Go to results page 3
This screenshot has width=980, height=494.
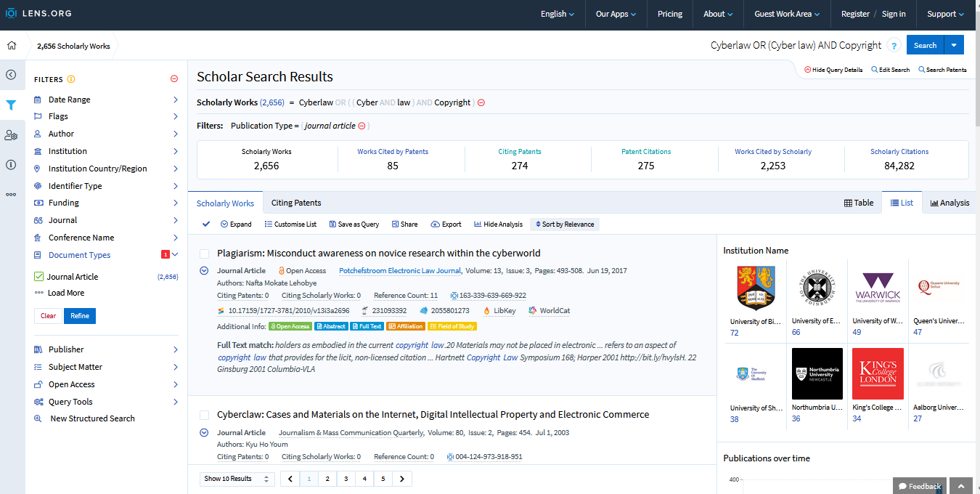(346, 479)
